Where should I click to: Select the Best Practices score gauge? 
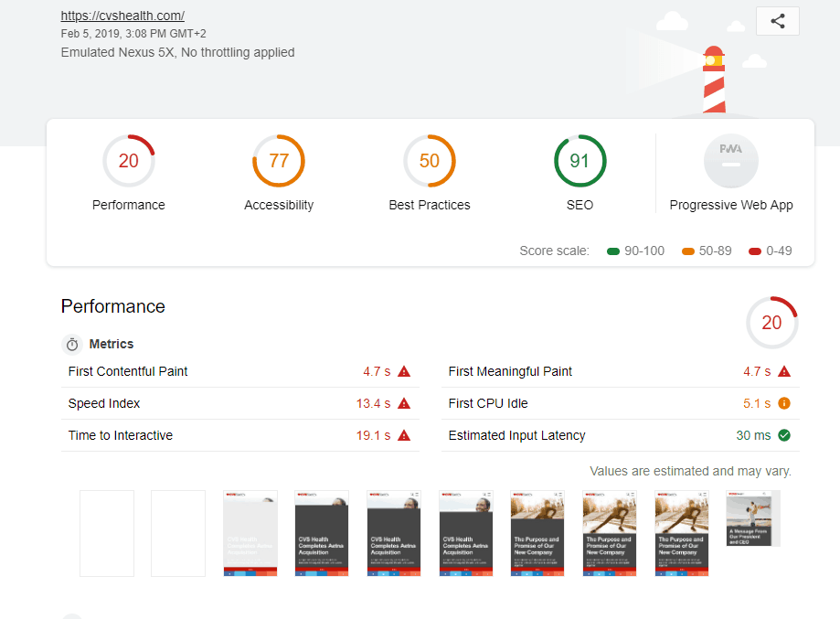430,161
